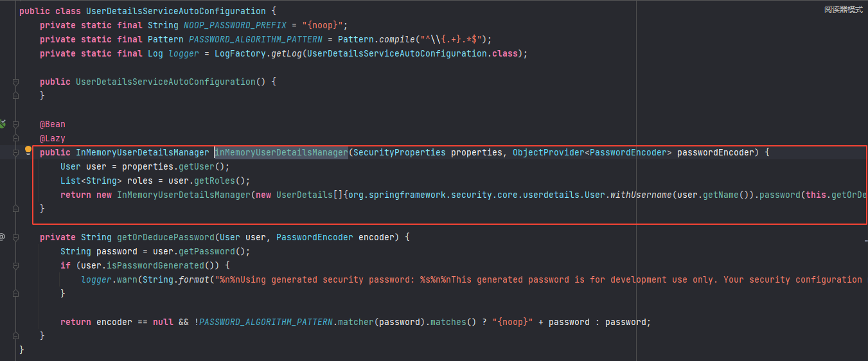Click the fold marker beside @Lazy annotation
Screen dimensions: 868x361
(15, 138)
